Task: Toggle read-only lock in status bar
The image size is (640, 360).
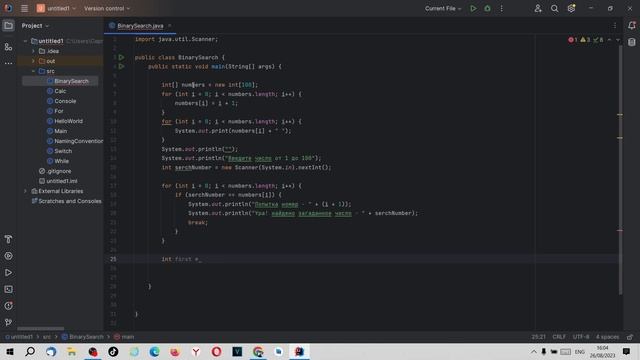Action: [x=630, y=337]
